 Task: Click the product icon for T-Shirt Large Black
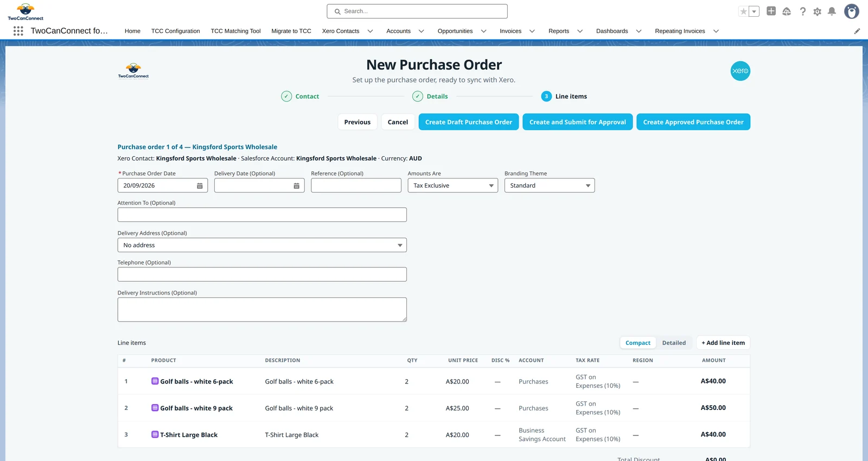(x=155, y=434)
